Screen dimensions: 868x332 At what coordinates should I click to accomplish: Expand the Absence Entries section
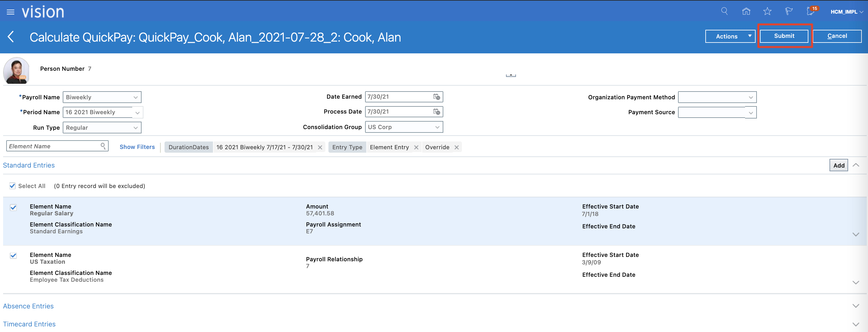856,306
